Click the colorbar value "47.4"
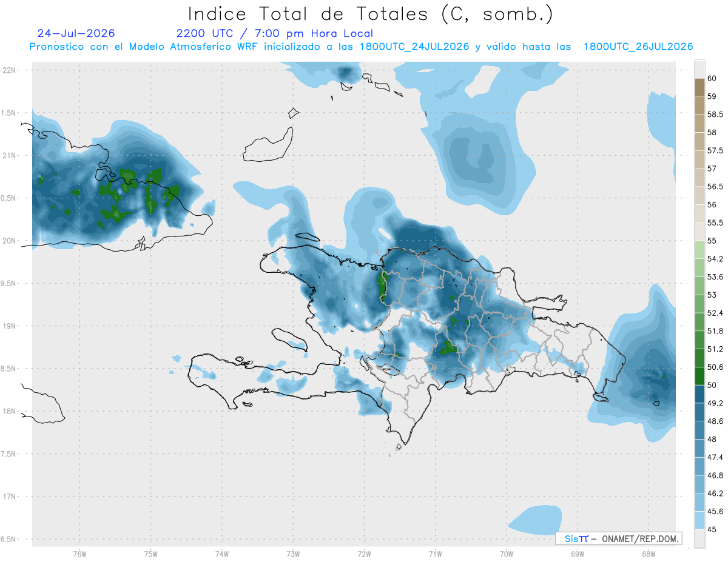Screen dimensions: 728x562 [715, 457]
